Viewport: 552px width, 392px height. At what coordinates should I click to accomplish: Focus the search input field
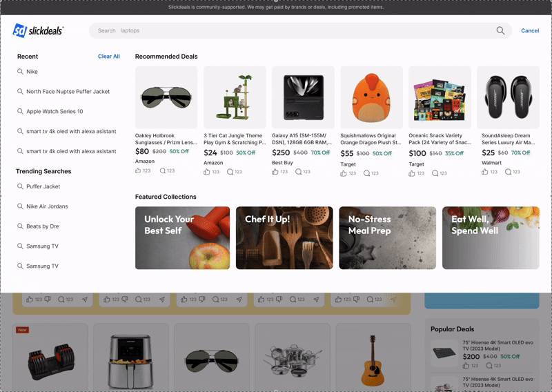[x=300, y=30]
